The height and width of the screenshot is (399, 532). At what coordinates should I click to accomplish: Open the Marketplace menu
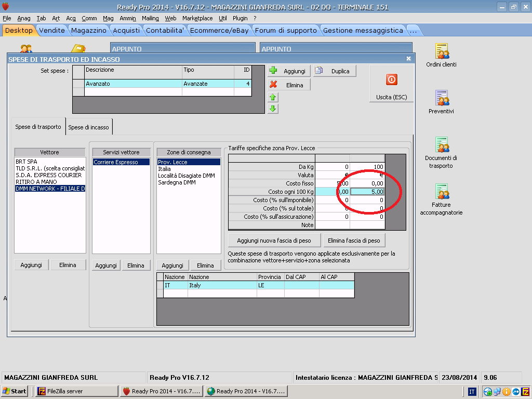(197, 18)
